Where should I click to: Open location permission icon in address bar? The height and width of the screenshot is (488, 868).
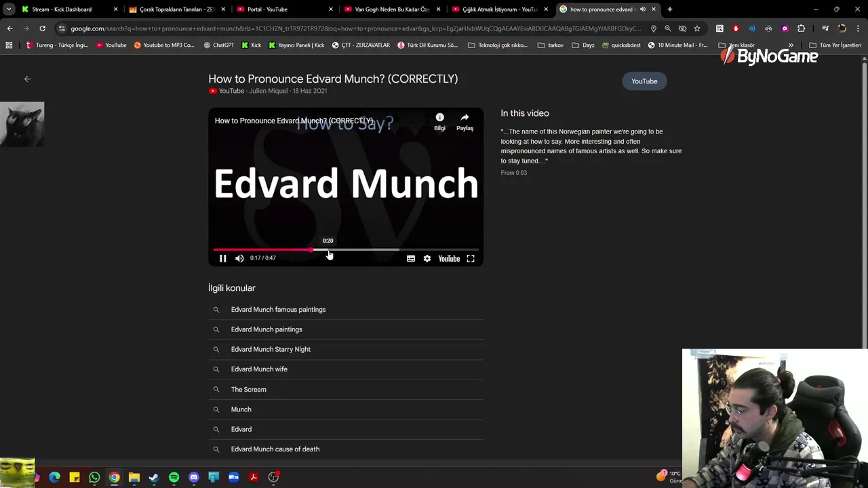653,28
